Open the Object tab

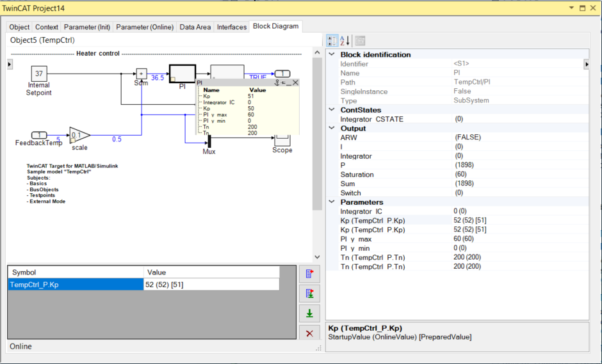coord(19,27)
